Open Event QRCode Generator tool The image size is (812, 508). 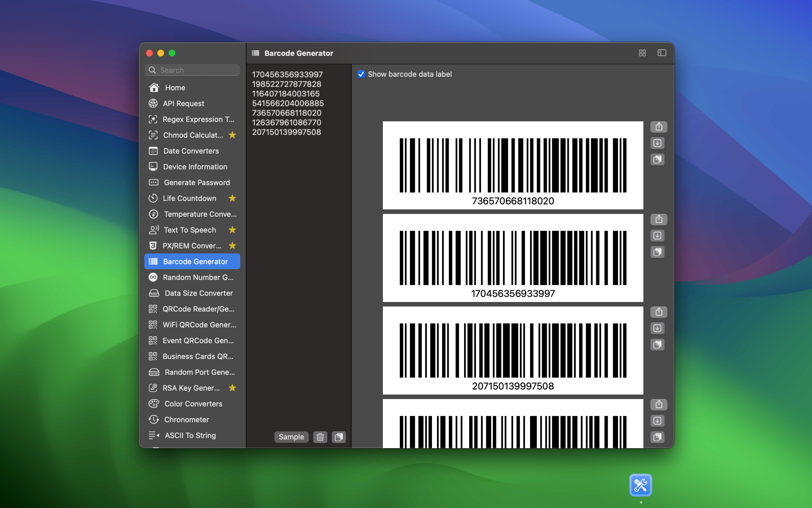(192, 340)
